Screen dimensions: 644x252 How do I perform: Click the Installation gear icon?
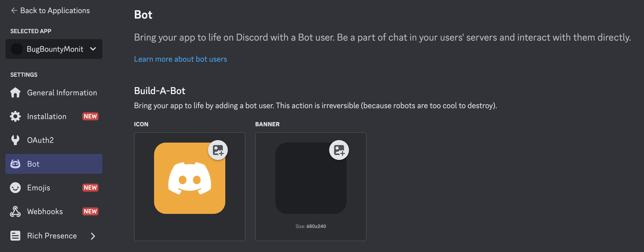coord(15,116)
